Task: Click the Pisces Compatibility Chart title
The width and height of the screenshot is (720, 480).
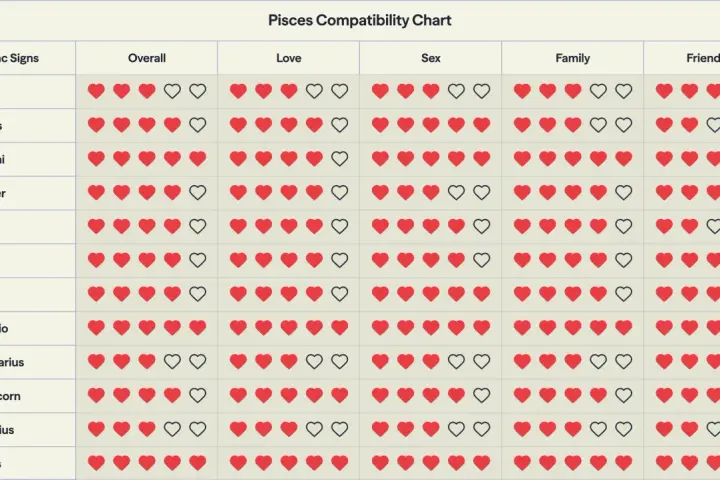Action: (360, 20)
